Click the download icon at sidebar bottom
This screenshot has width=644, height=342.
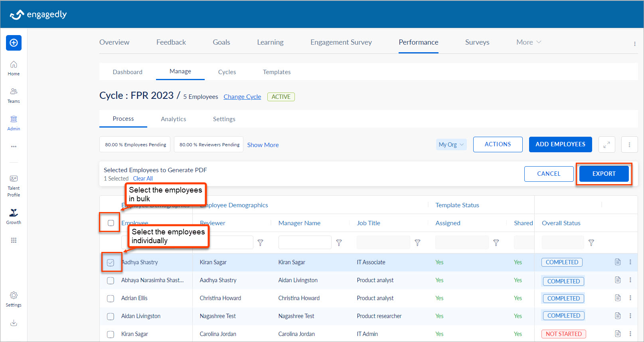[14, 323]
